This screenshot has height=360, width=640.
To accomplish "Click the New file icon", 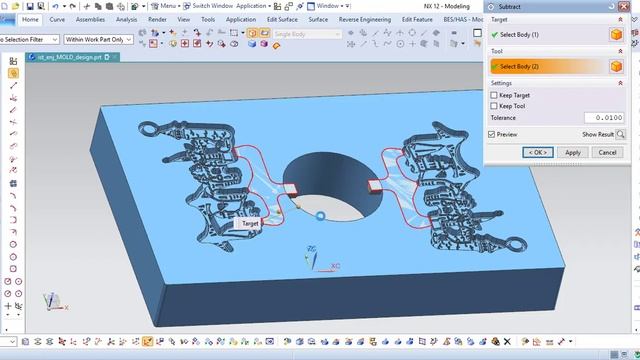I will pos(4,6).
